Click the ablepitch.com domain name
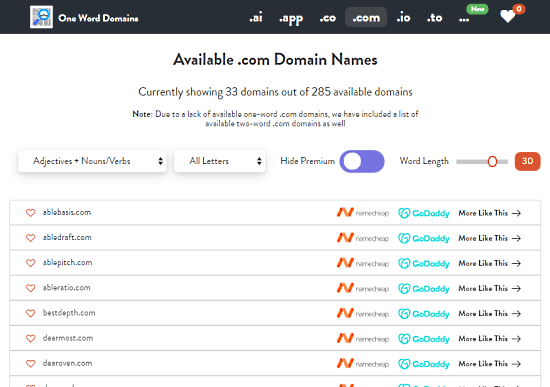The width and height of the screenshot is (550, 387). tap(67, 263)
